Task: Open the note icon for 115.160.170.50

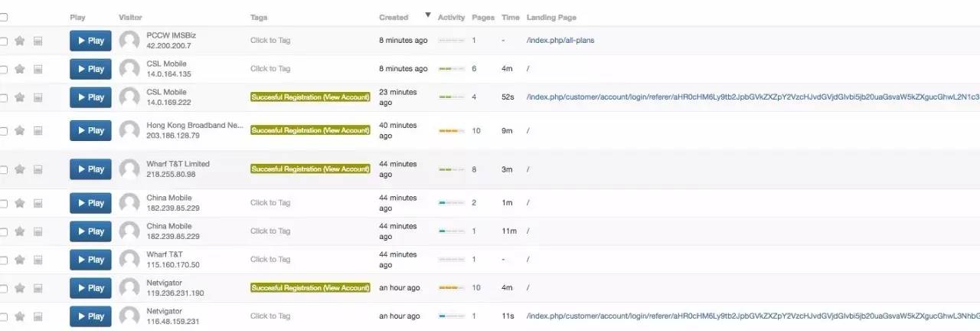Action: pos(38,260)
